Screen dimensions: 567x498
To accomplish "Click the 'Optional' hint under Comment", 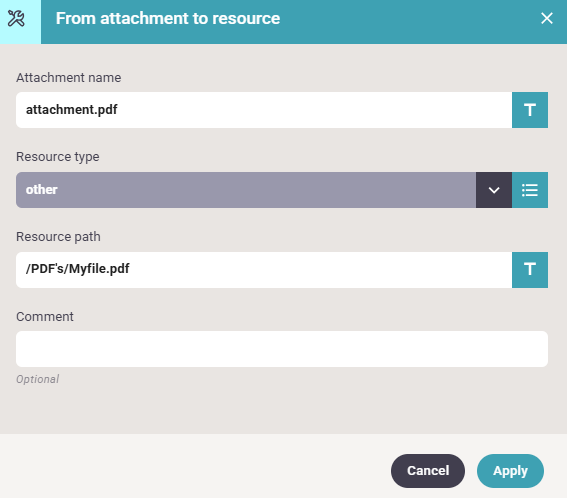I will 38,379.
